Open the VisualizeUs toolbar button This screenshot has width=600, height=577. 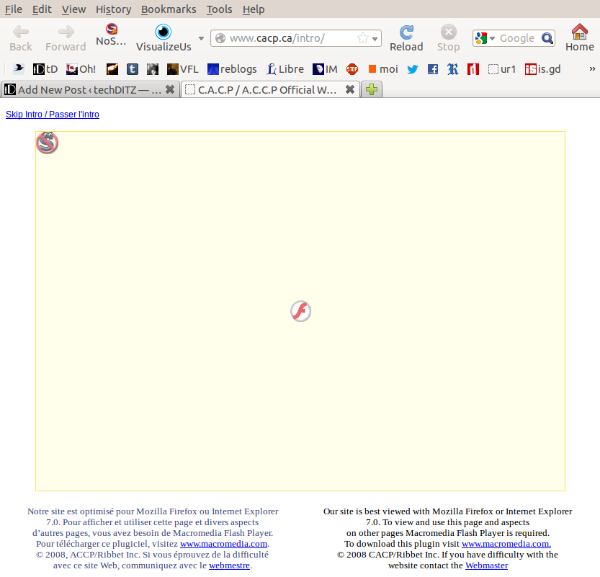[x=163, y=38]
